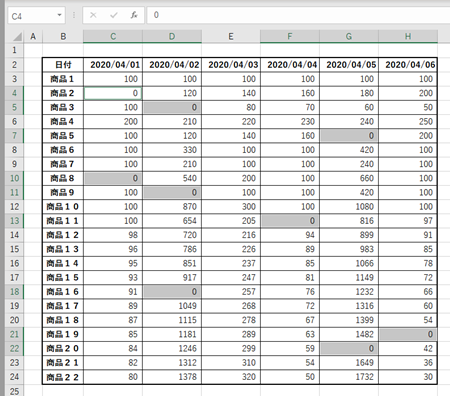The image size is (450, 396).
Task: Select row 13 header
Action: point(14,221)
